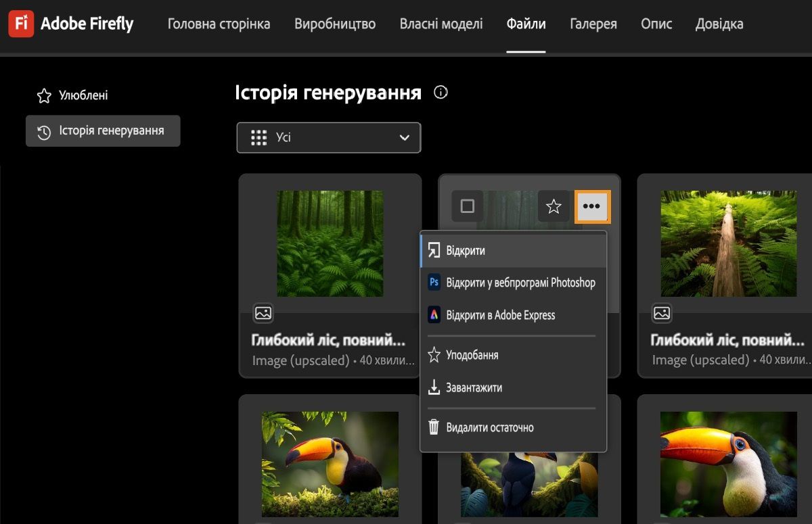
Task: Click the open-arrow icon beside Відкрити
Action: click(x=434, y=251)
